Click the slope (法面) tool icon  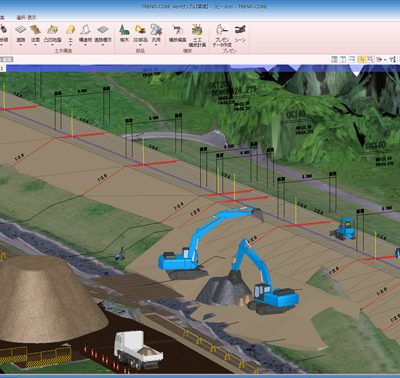pos(35,29)
